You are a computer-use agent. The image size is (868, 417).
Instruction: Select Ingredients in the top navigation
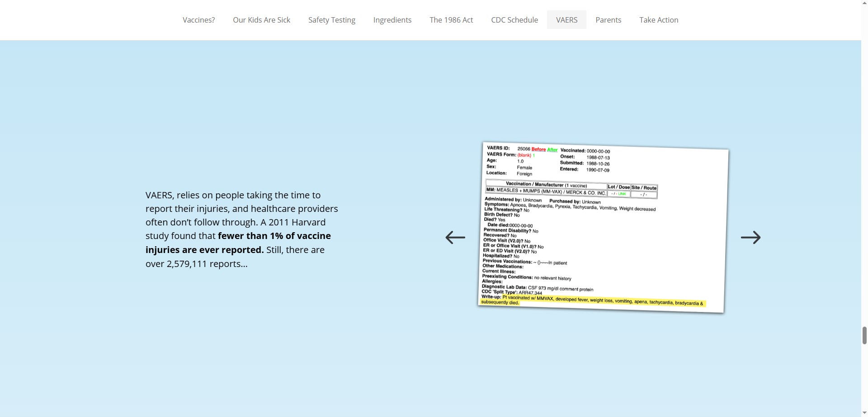tap(392, 20)
